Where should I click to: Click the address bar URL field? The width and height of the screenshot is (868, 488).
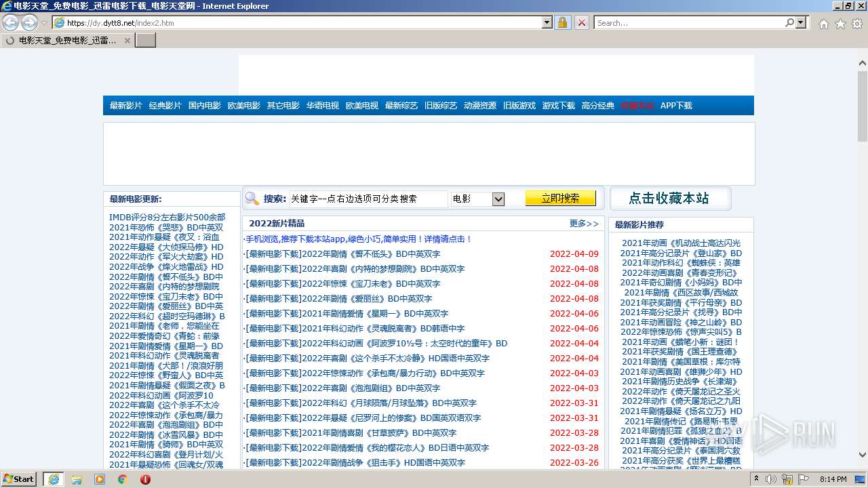coord(304,22)
